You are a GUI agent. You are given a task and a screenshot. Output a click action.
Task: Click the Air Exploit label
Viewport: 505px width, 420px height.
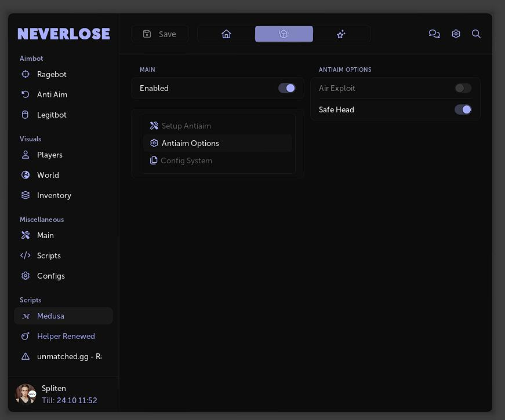click(337, 88)
